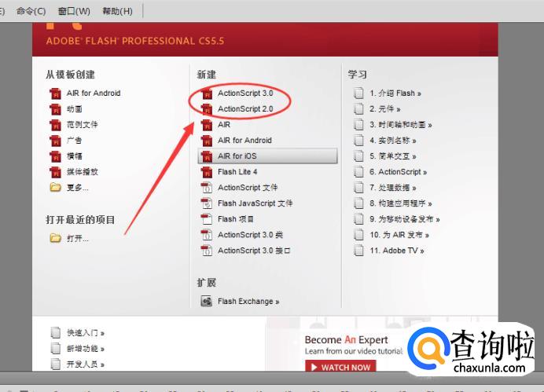Click the Flash Exchange icon
Viewport: 544px width, 392px height.
pos(207,301)
